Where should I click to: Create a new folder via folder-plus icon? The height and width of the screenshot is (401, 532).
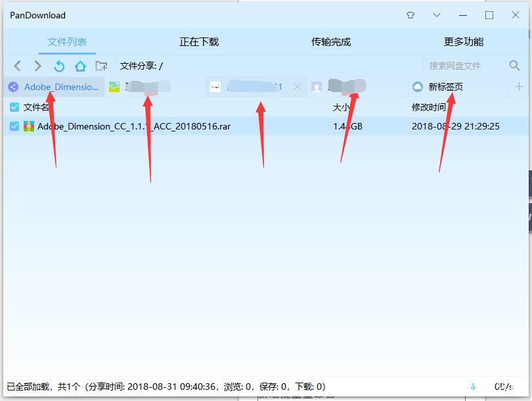pos(101,66)
